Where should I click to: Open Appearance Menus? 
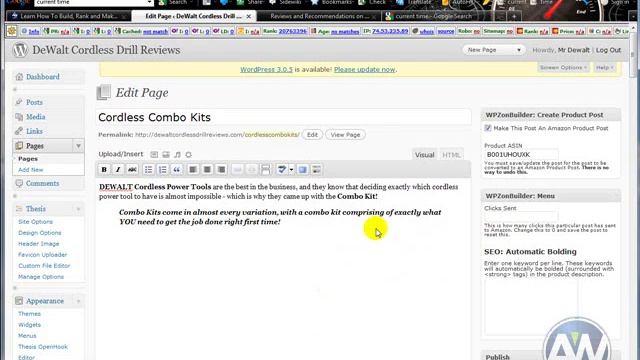pos(27,336)
